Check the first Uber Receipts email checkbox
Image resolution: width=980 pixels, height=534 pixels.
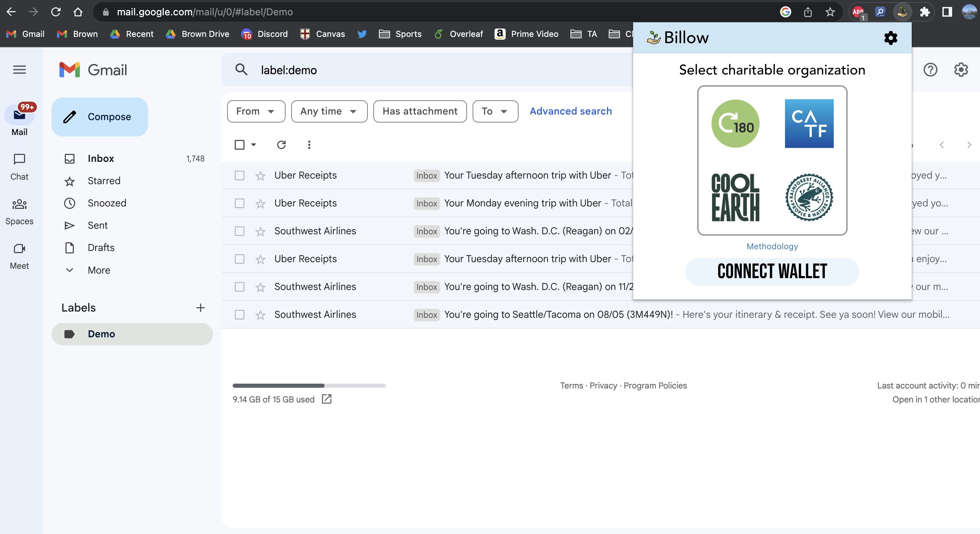[x=239, y=175]
